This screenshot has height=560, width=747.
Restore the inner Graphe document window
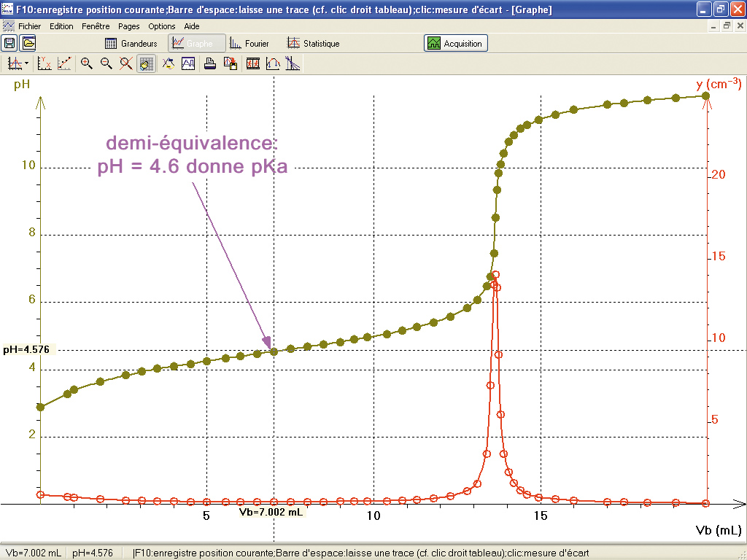[727, 26]
